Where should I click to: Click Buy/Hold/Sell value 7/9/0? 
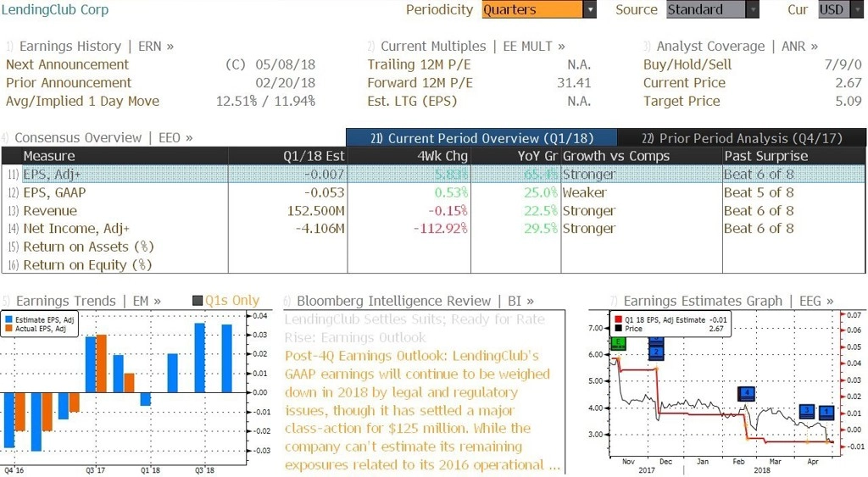[843, 64]
